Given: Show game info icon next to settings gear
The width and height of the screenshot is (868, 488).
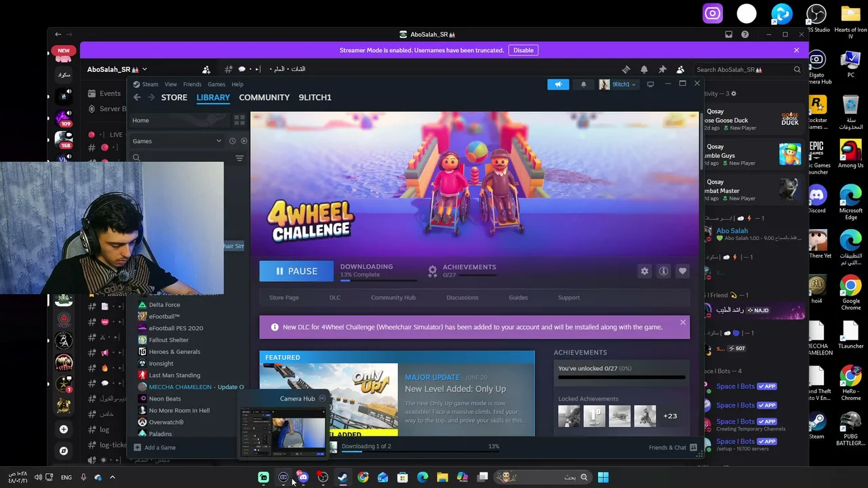Looking at the screenshot, I should pos(663,271).
